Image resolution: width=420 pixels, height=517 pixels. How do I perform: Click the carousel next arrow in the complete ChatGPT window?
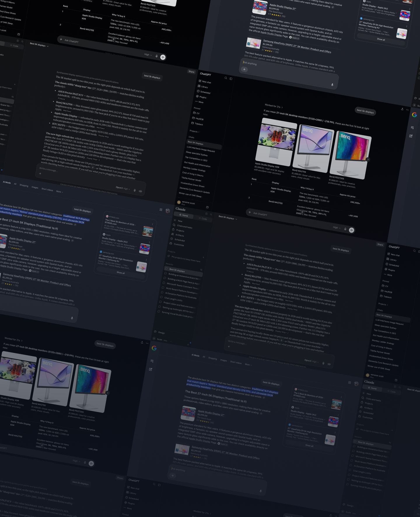click(368, 159)
